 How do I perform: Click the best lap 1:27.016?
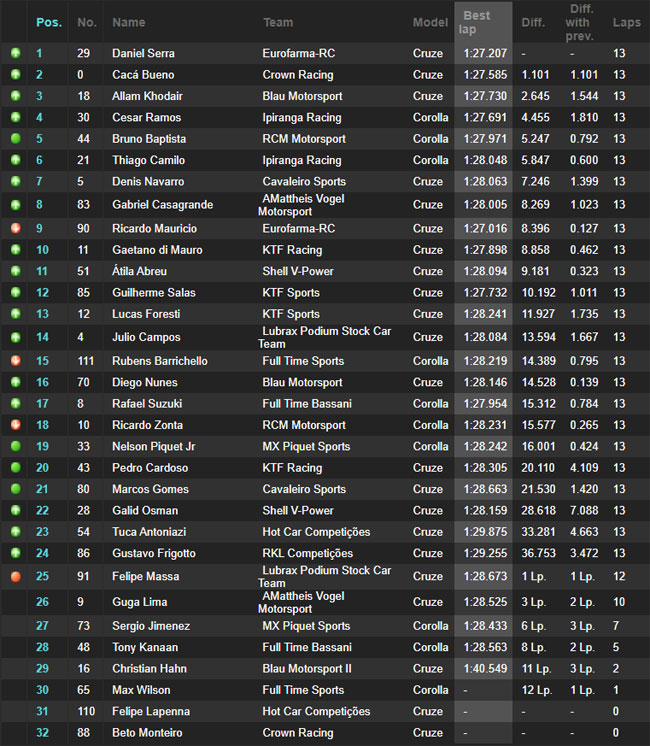click(485, 228)
